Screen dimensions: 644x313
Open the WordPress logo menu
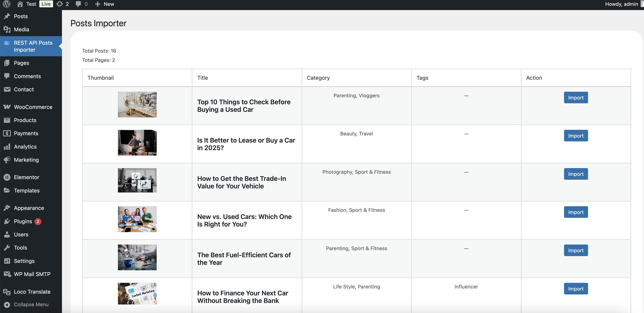(7, 4)
